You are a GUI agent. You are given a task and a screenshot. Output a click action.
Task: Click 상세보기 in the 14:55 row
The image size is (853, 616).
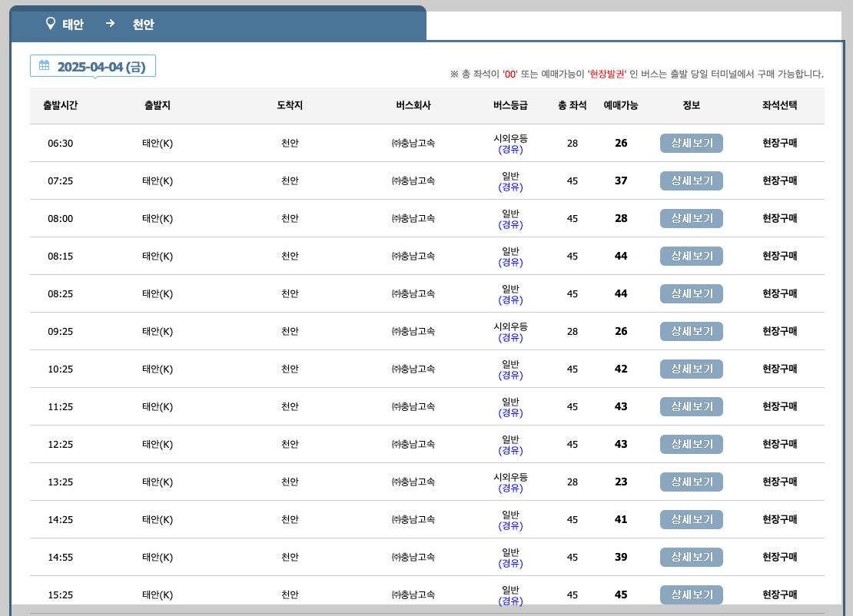[692, 558]
